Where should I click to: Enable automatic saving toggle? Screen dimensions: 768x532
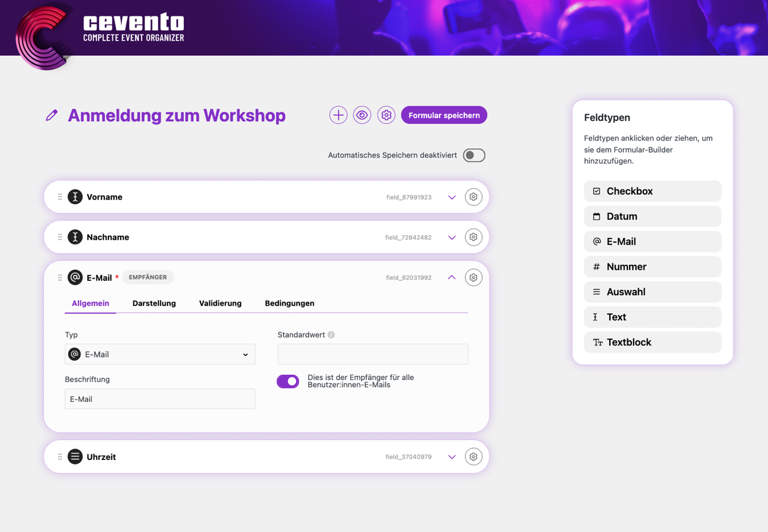point(474,155)
